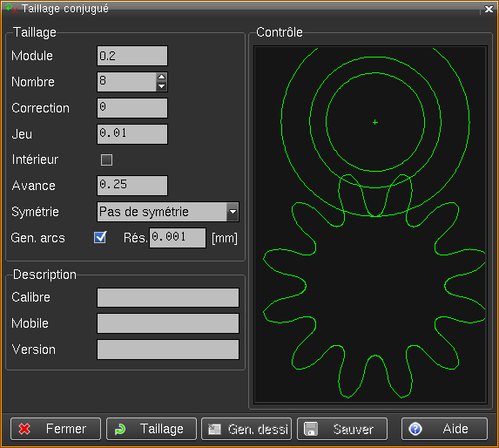Select the Avance input field
499x448 pixels.
132,186
